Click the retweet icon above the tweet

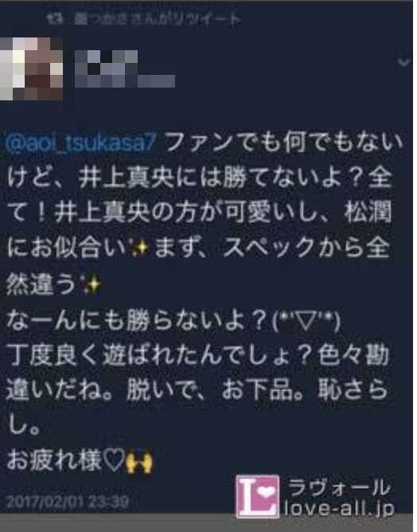point(56,19)
